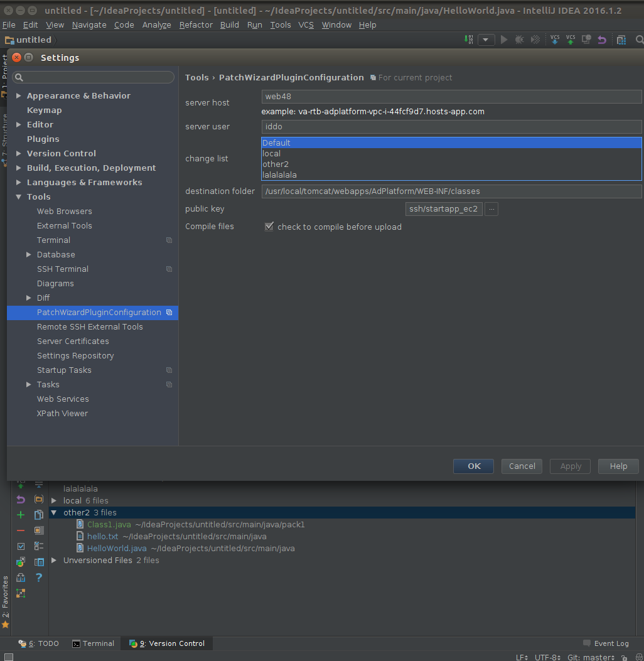Open the Event Log tab
This screenshot has height=661, width=644.
coord(606,643)
